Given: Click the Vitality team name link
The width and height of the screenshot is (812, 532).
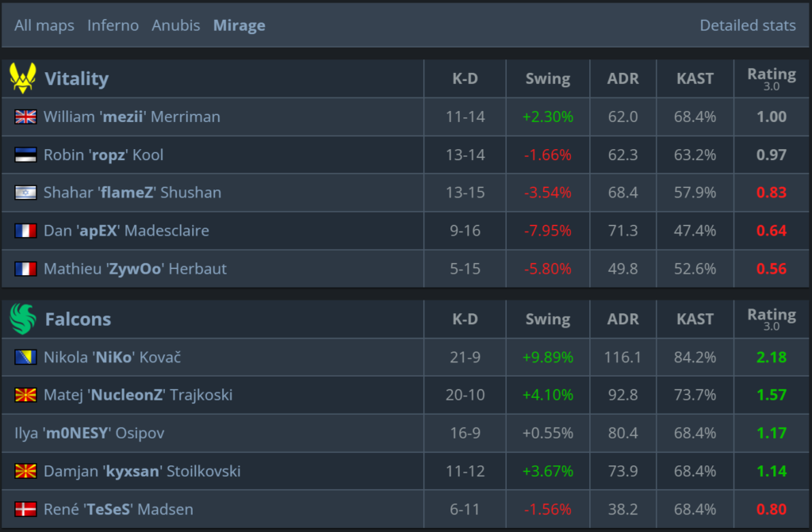Looking at the screenshot, I should [76, 78].
